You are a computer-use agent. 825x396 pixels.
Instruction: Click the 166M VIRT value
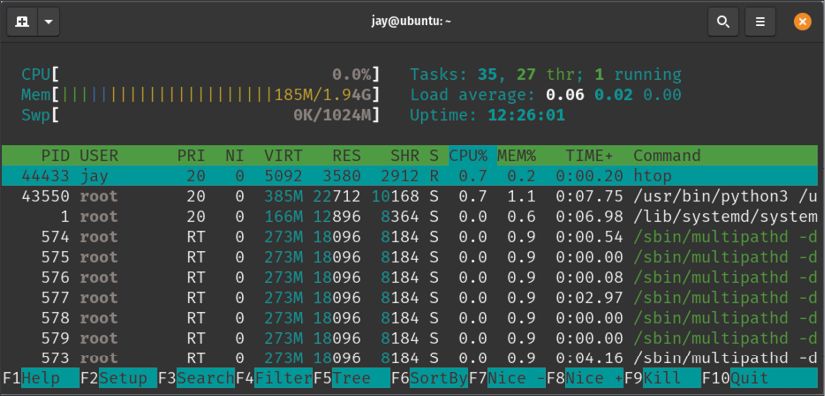click(x=284, y=216)
